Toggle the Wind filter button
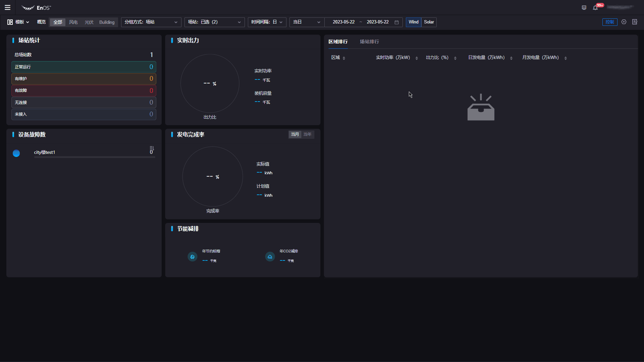644x362 pixels. pyautogui.click(x=413, y=22)
